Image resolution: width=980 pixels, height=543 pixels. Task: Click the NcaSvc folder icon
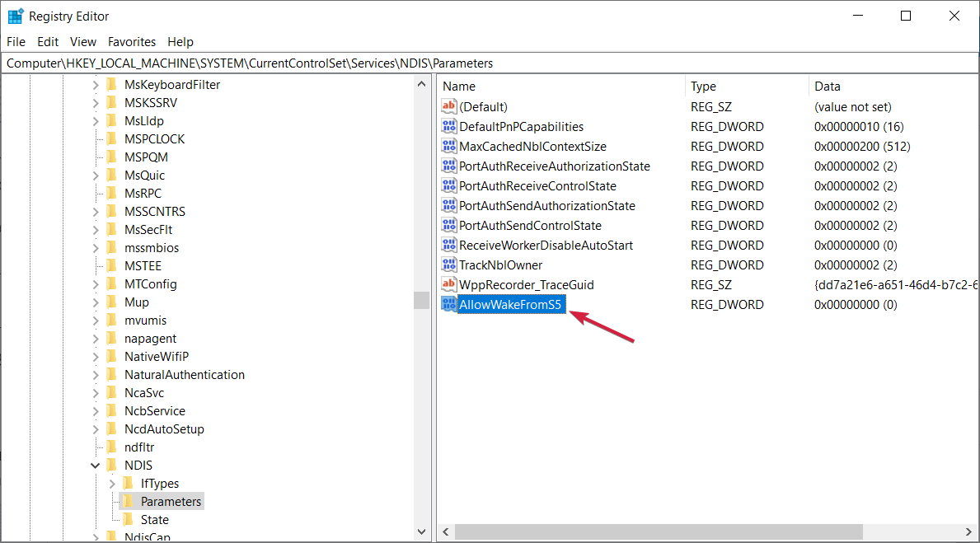coord(112,392)
